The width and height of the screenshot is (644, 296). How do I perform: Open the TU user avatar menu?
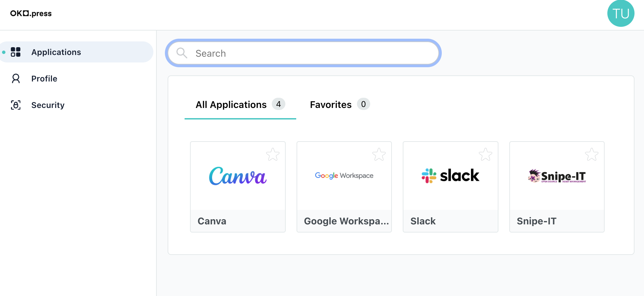[x=621, y=14]
